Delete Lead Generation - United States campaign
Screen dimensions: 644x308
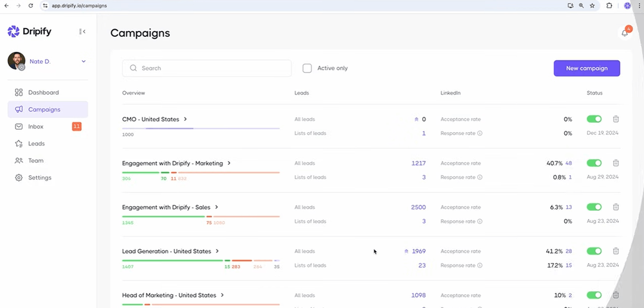(615, 251)
